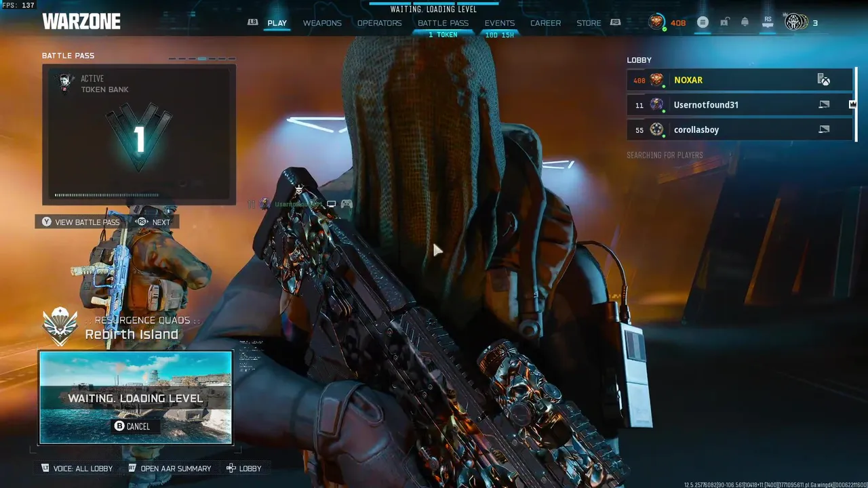The image size is (868, 488).
Task: Open the social lock icon in top bar
Action: (x=724, y=22)
